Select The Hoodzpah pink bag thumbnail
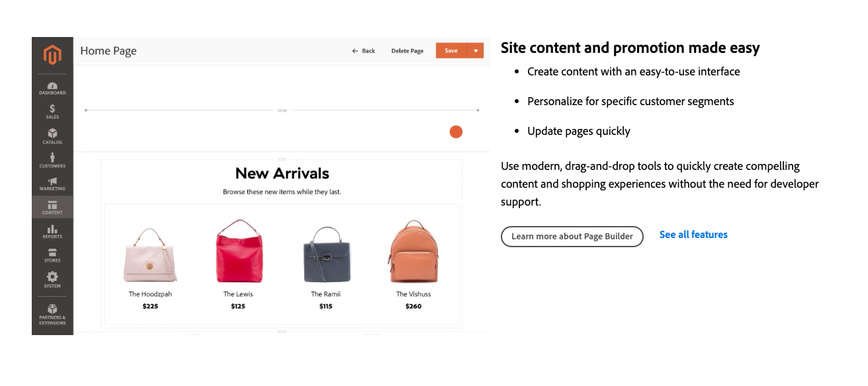The image size is (868, 386). point(150,256)
